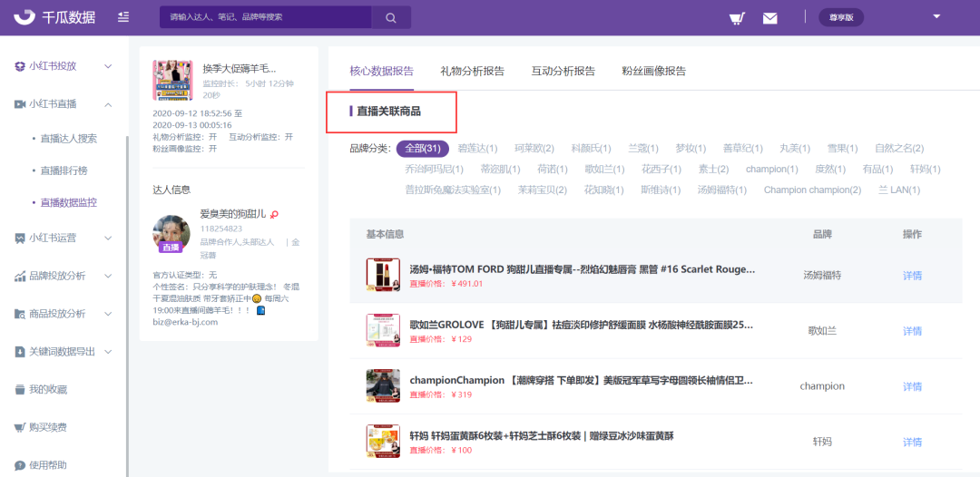This screenshot has height=477, width=980.
Task: Click the search input field
Action: (x=266, y=17)
